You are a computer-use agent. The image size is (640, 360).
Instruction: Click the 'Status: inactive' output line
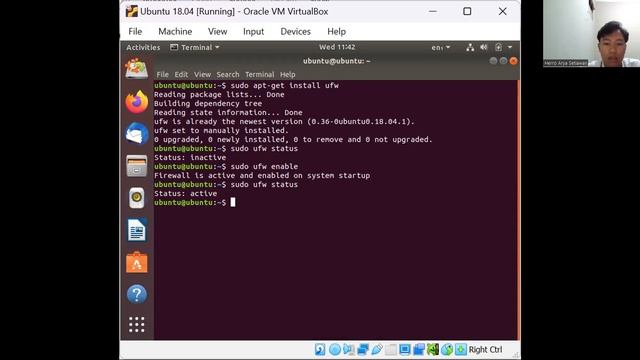pyautogui.click(x=190, y=158)
